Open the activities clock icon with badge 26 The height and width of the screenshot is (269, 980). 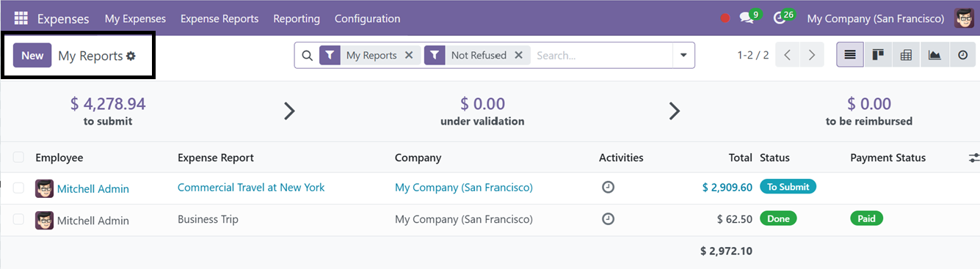click(780, 18)
